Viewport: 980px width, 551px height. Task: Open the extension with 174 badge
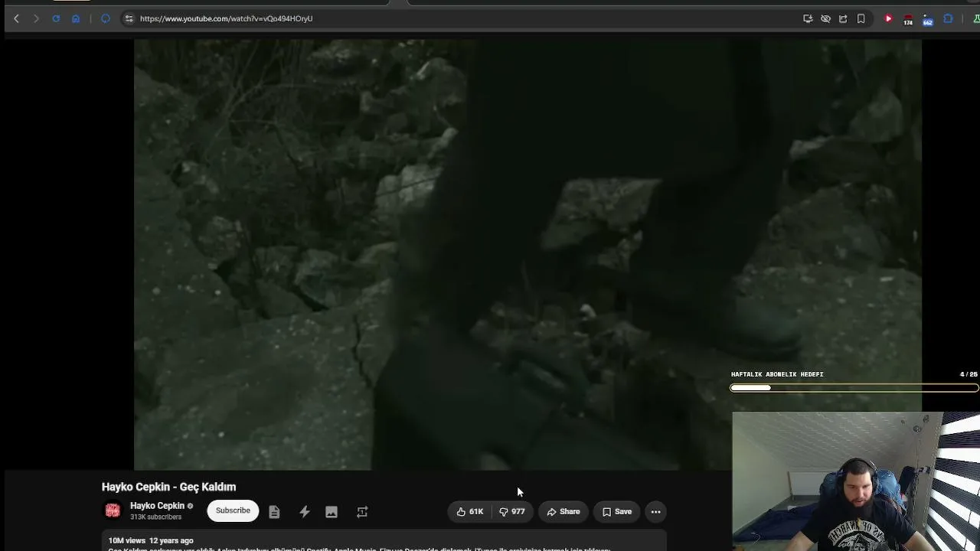[x=908, y=19]
